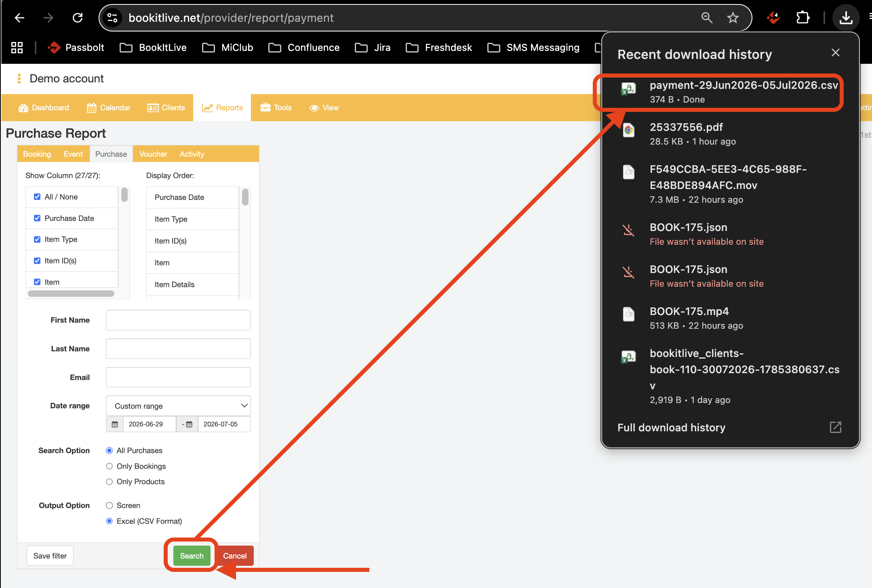Image resolution: width=872 pixels, height=588 pixels.
Task: Click the Show Column vertical scrollbar
Action: click(x=124, y=195)
